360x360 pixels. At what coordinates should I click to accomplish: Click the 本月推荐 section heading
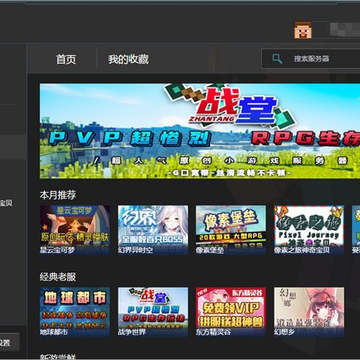(x=58, y=195)
